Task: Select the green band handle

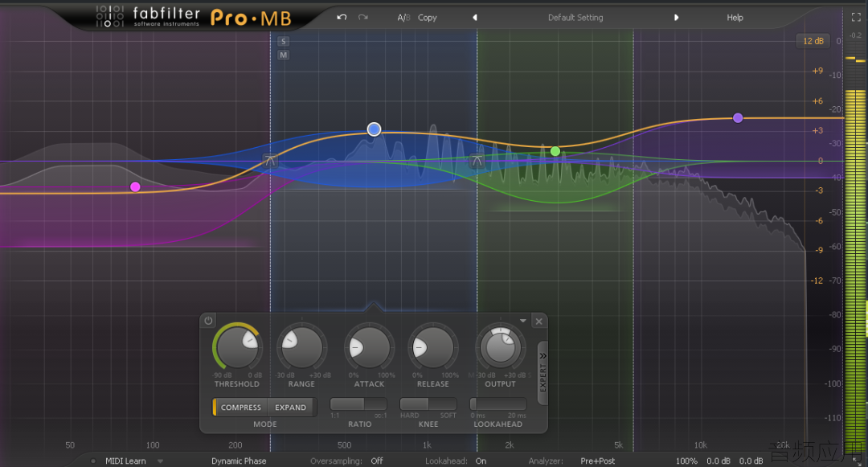Action: [555, 151]
